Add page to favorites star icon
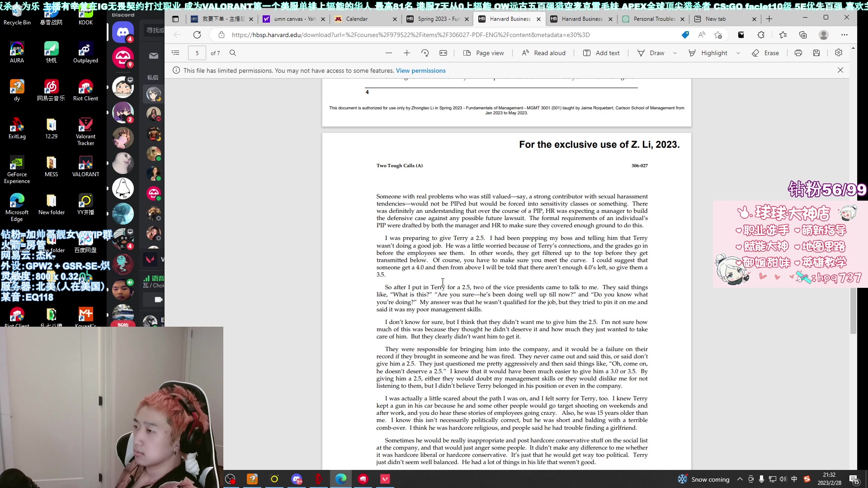This screenshot has width=868, height=488. (718, 35)
